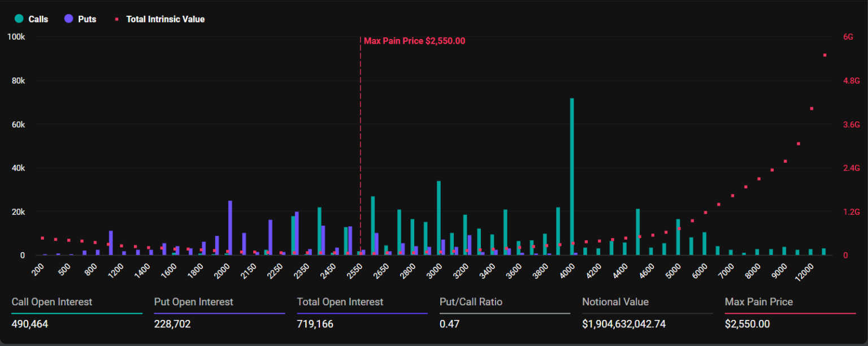Click the tall purple Puts bar at 2000
The width and height of the screenshot is (868, 346).
pyautogui.click(x=230, y=228)
